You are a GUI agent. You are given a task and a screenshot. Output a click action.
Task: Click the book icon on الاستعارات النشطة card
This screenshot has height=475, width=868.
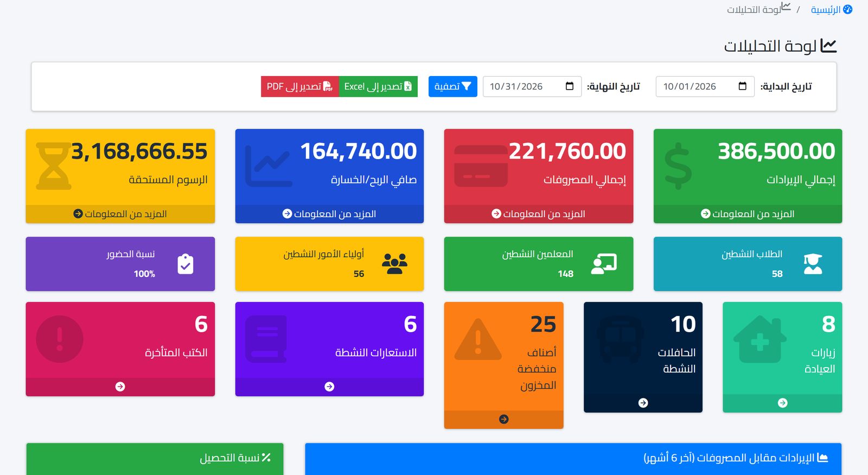[266, 340]
